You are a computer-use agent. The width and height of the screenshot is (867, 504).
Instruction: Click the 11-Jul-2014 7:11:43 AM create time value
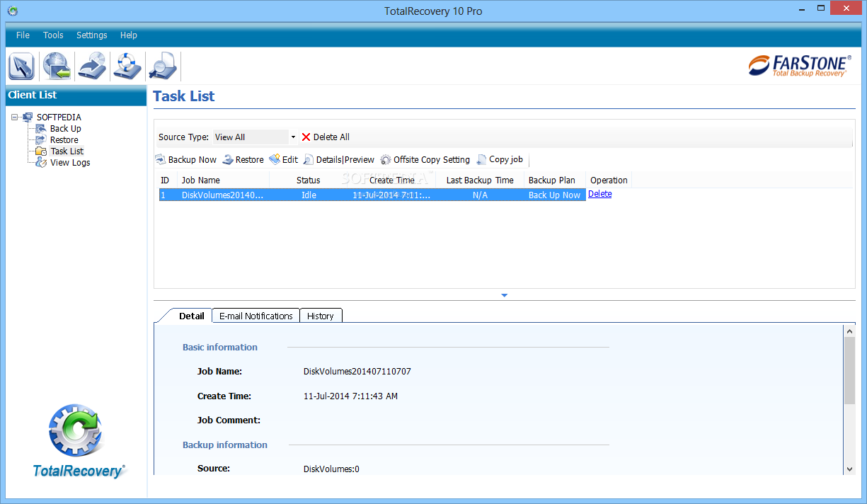[350, 396]
